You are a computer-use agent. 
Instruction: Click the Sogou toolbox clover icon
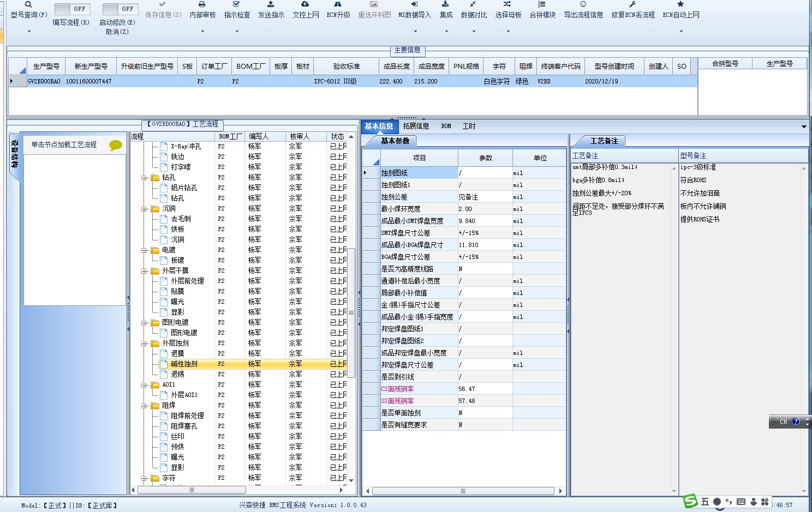point(765,502)
